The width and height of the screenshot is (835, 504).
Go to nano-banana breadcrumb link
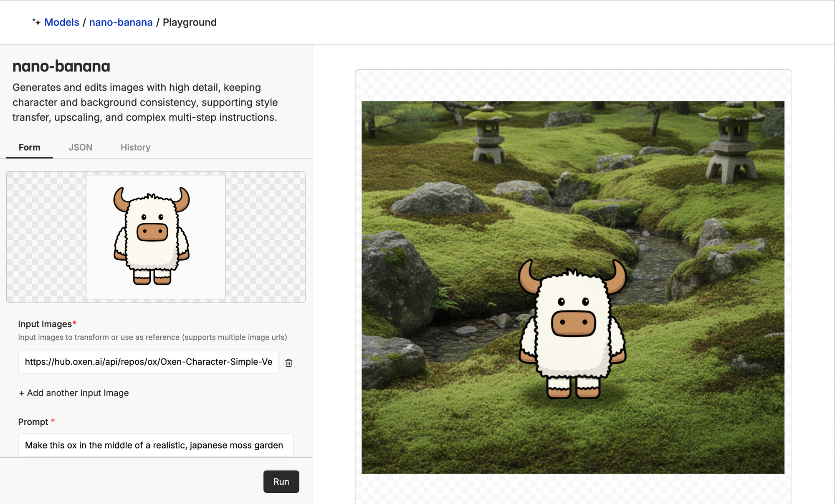(121, 22)
